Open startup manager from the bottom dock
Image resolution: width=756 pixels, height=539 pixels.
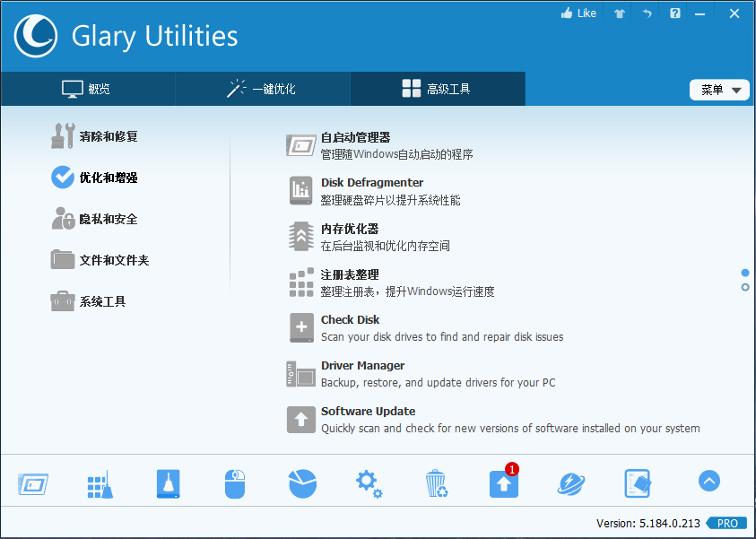pyautogui.click(x=33, y=483)
